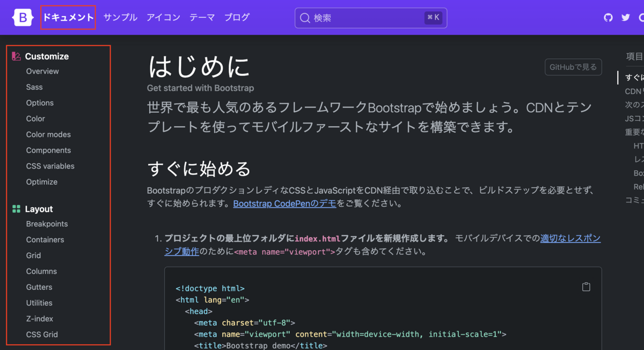Open Options sidebar link
Viewport: 644px width, 350px height.
pos(40,103)
